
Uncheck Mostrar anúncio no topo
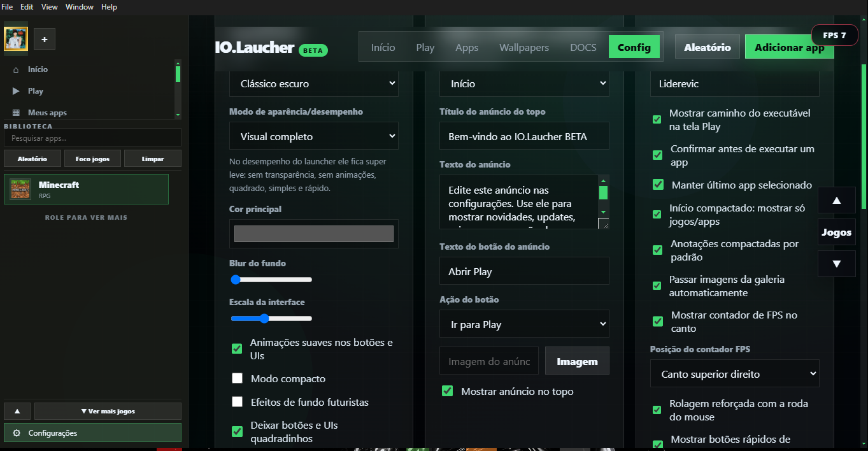point(447,391)
